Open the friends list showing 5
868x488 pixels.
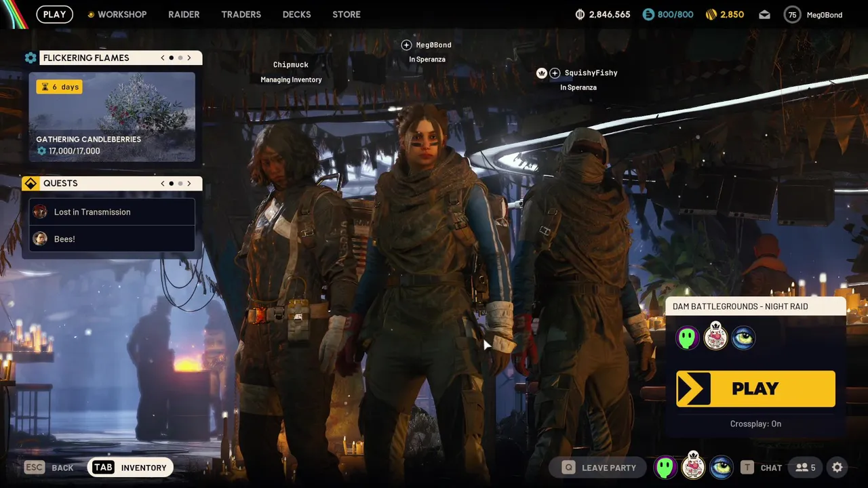(806, 468)
